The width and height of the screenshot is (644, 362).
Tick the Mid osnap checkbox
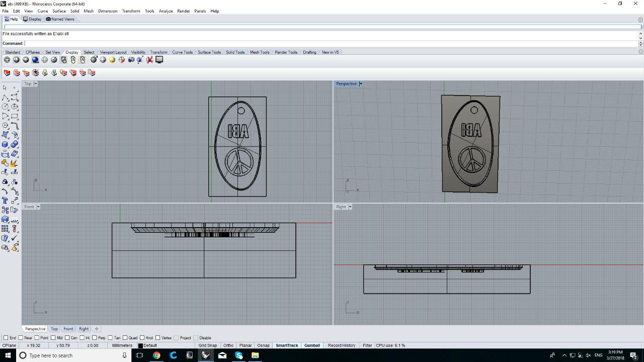point(53,338)
